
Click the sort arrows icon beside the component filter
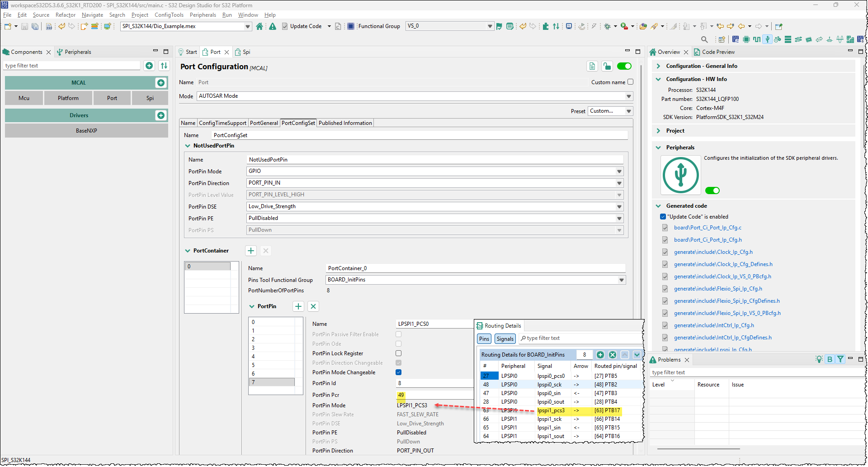164,66
